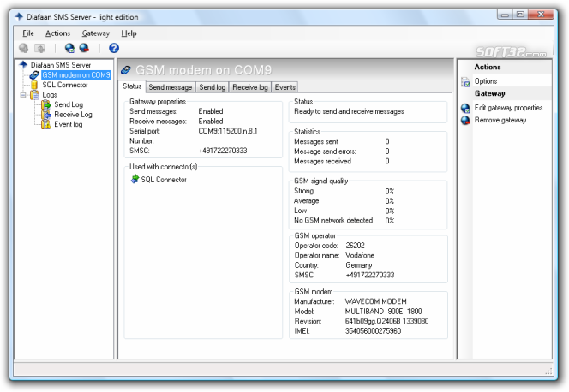
Task: Click the Remove gateway globe icon
Action: 465,121
